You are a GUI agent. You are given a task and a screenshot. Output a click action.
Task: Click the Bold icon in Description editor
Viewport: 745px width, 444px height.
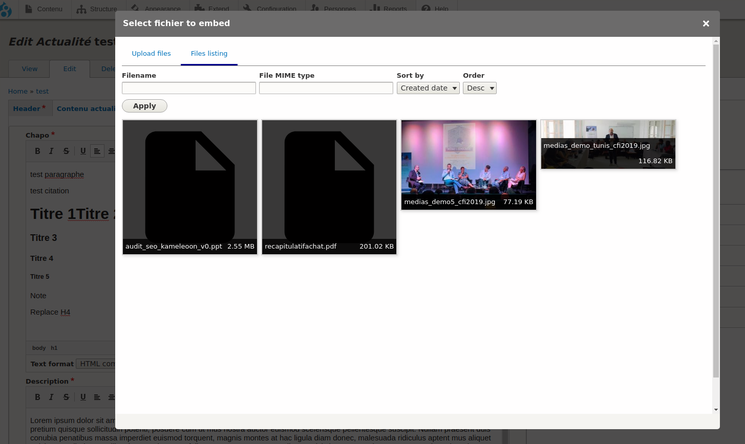37,397
